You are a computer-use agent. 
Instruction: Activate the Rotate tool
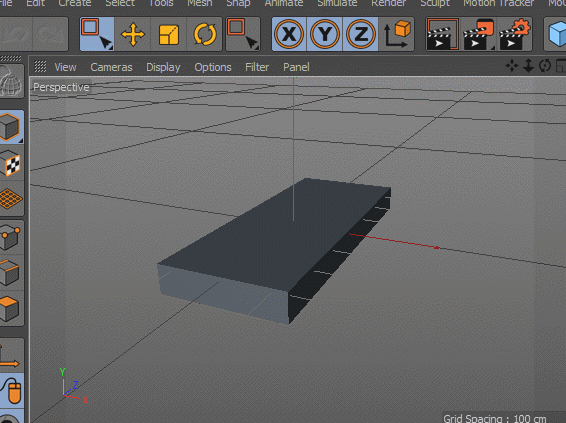coord(205,34)
